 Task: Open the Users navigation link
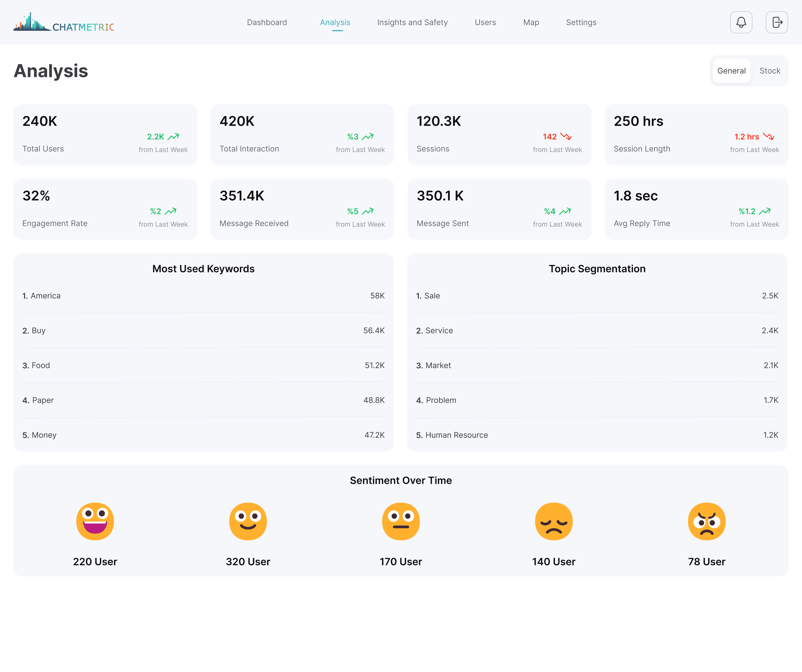point(485,22)
